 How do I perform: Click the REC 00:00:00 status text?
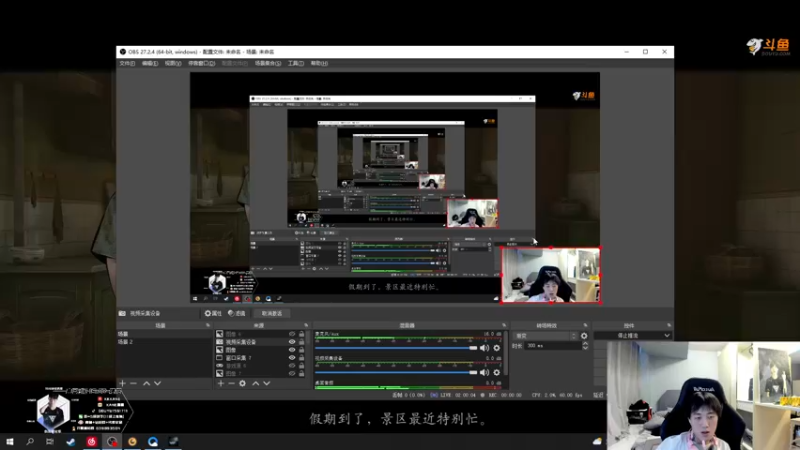505,395
